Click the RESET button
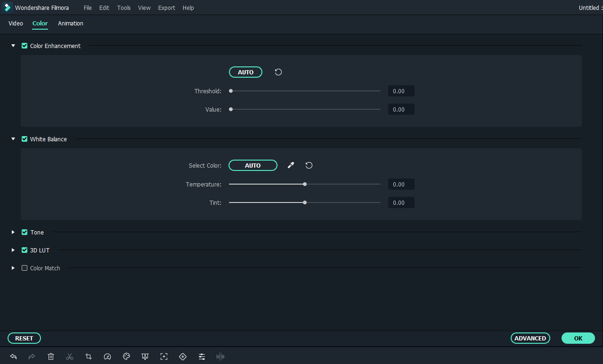 point(24,338)
